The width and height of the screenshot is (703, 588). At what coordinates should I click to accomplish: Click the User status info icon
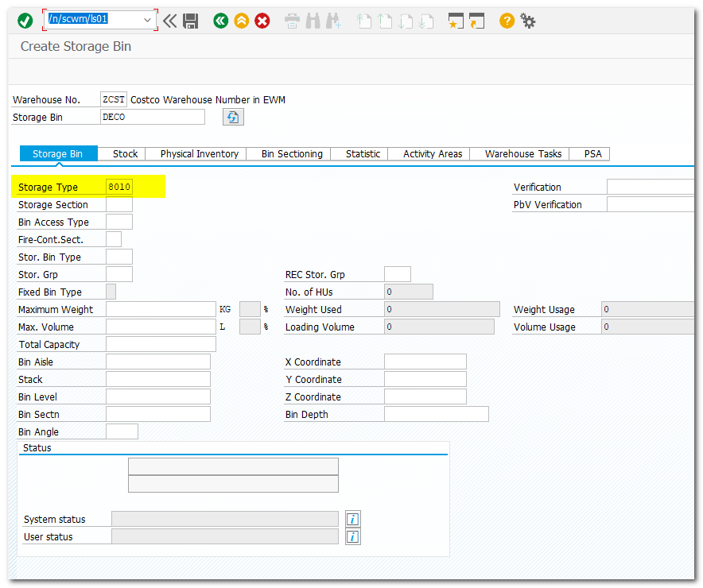pos(353,537)
